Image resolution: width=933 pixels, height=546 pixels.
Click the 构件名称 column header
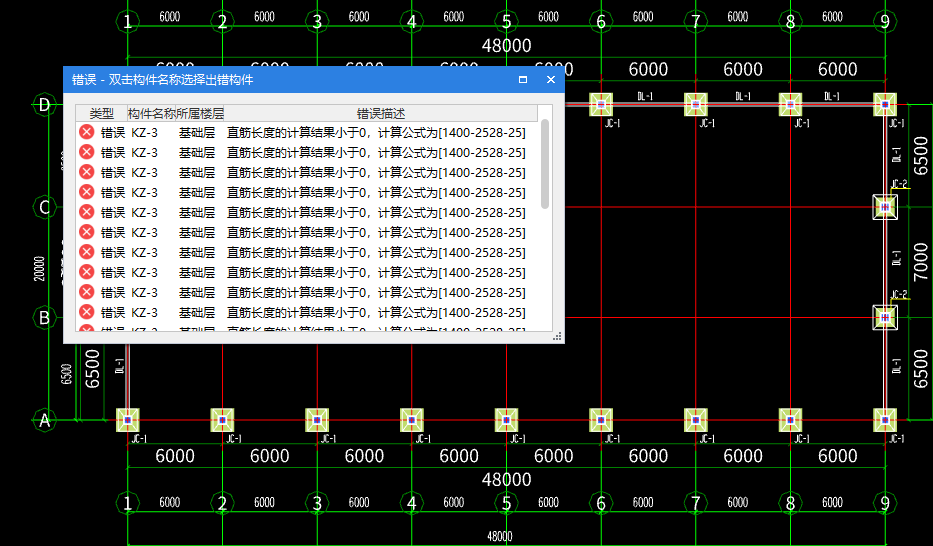click(x=151, y=113)
